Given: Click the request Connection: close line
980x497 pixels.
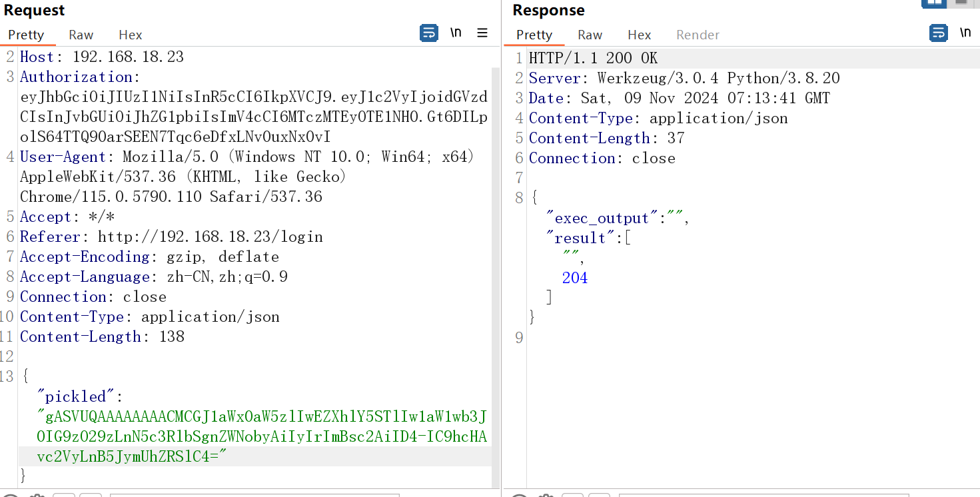Looking at the screenshot, I should point(93,296).
